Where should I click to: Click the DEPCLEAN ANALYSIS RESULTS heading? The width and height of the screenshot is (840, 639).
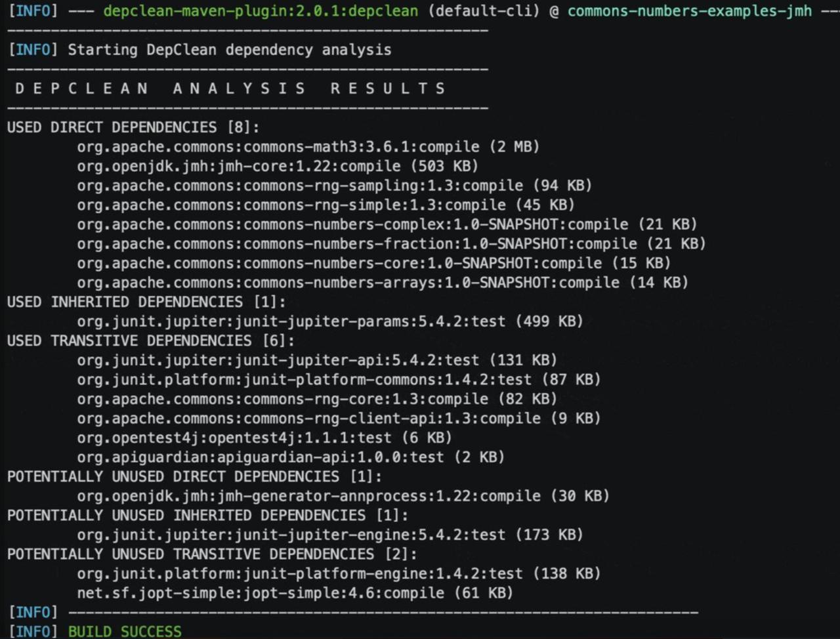(230, 89)
